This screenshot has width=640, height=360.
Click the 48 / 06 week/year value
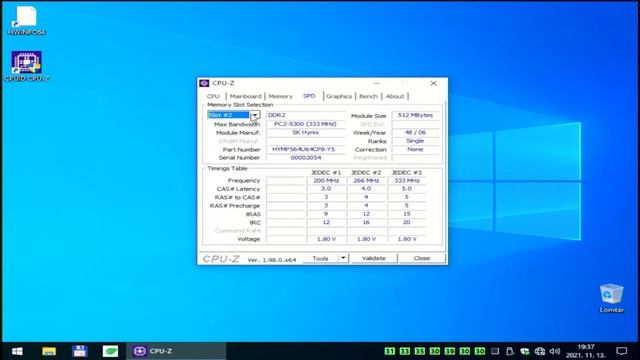tap(415, 132)
